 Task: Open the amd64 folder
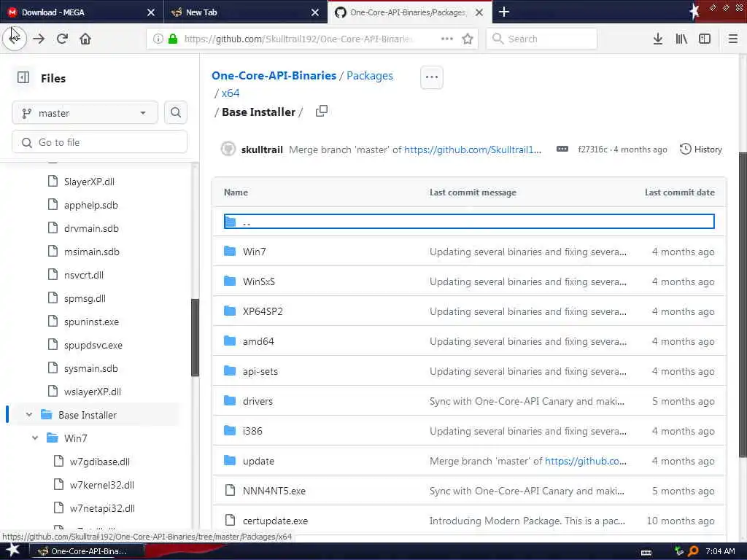[x=258, y=341]
